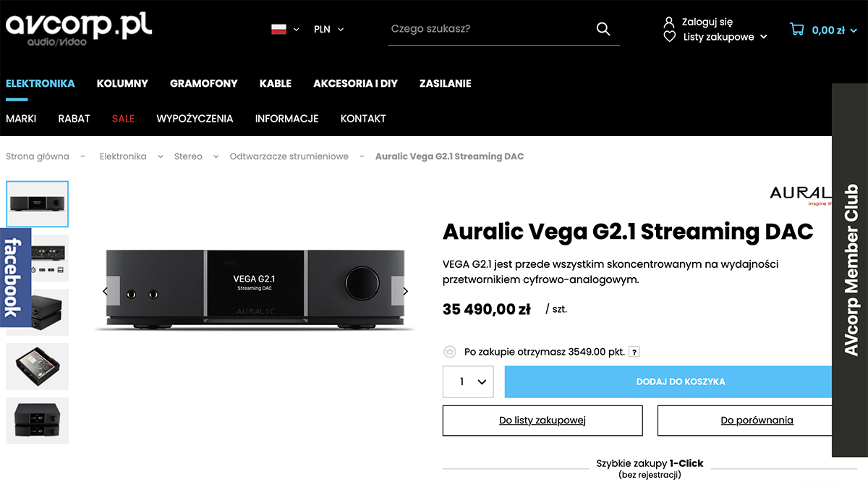Click Do listy zakupowej button

[x=542, y=420]
